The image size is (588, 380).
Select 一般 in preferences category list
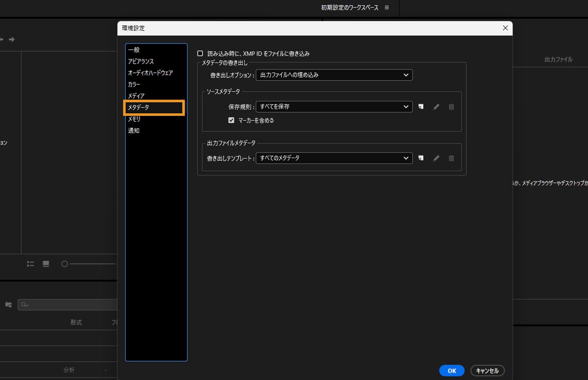[156, 50]
